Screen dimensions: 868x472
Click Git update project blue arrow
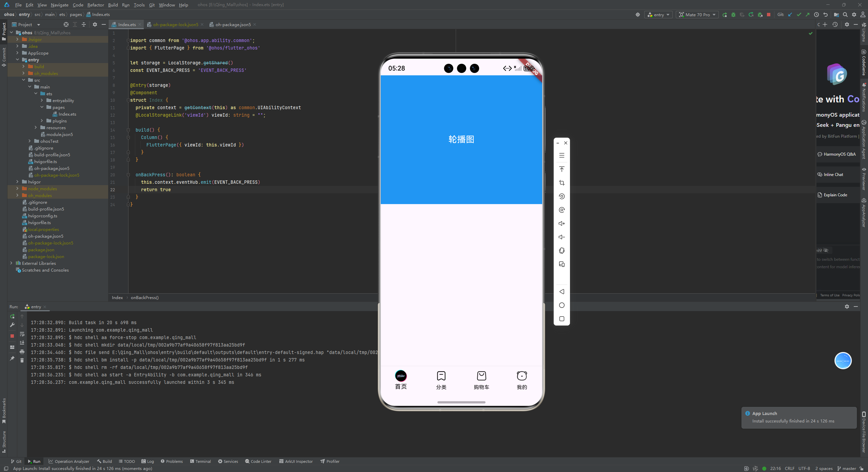tap(790, 15)
